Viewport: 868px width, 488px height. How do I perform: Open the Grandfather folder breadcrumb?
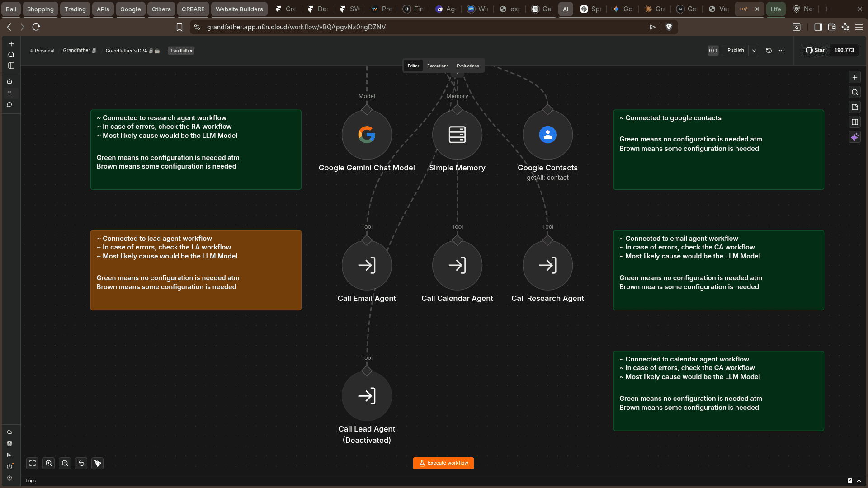pyautogui.click(x=79, y=51)
